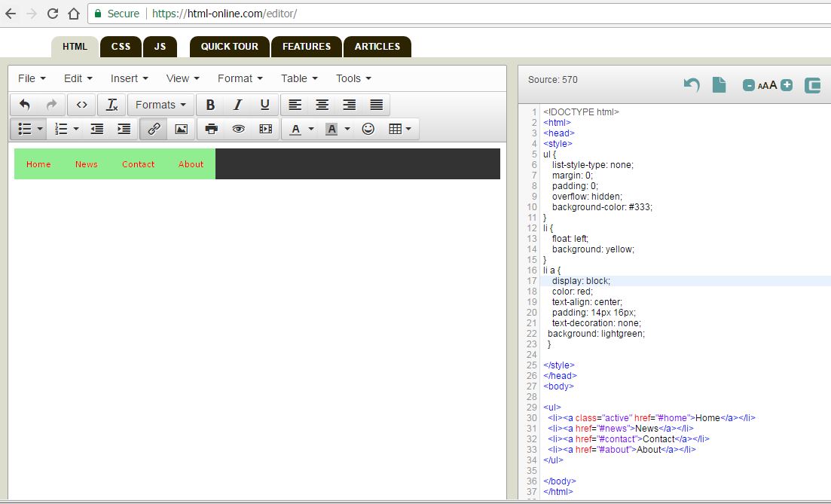Toggle italic formatting
The width and height of the screenshot is (831, 504).
click(x=237, y=105)
